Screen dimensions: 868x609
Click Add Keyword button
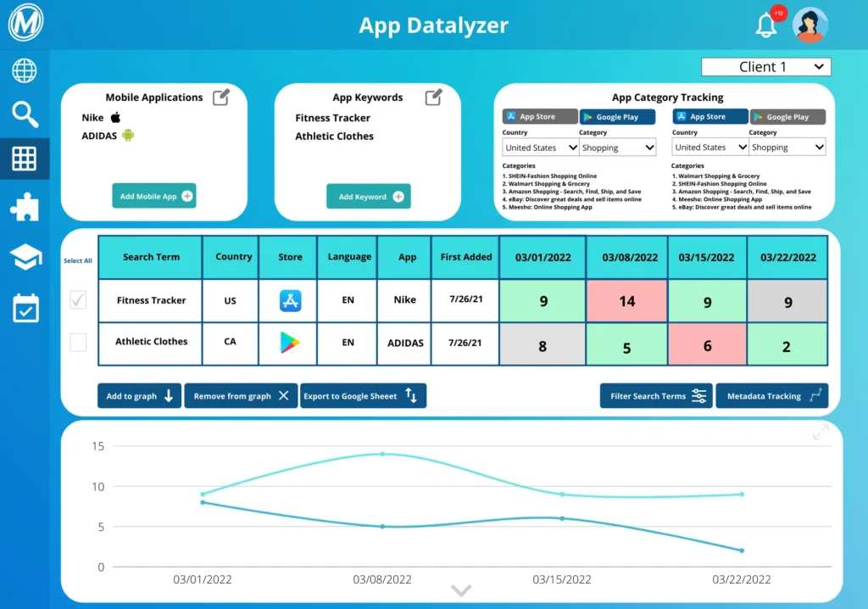coord(369,196)
